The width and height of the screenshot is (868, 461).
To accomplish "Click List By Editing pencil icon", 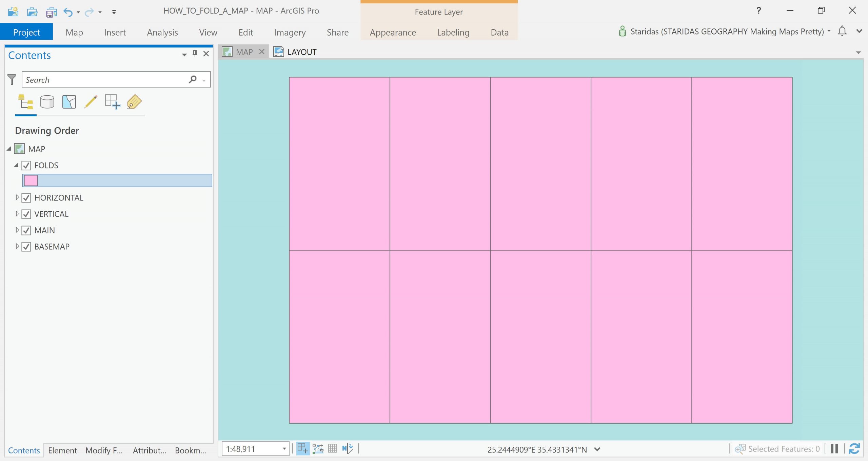I will click(x=91, y=102).
